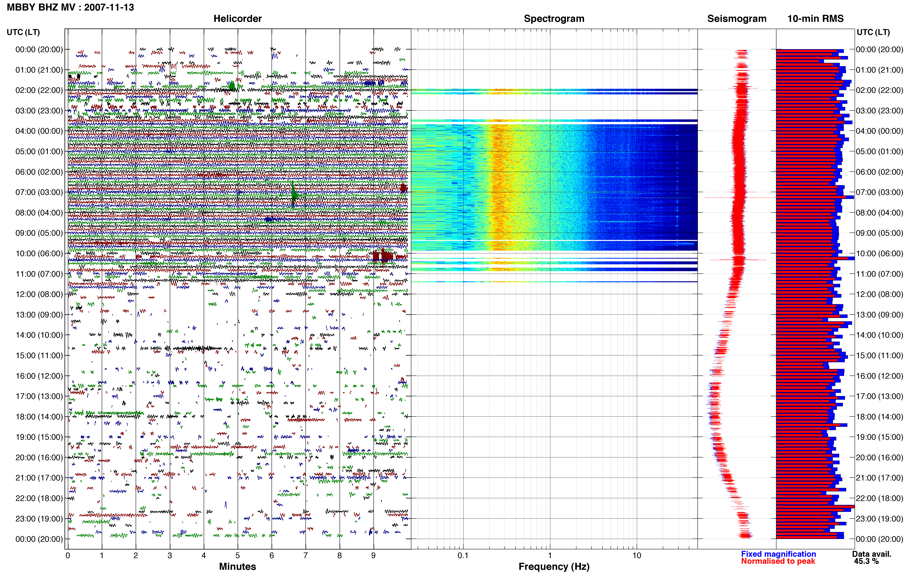Click the longest RMS bar near 22:20
Image resolution: width=924 pixels, height=578 pixels.
click(x=815, y=507)
